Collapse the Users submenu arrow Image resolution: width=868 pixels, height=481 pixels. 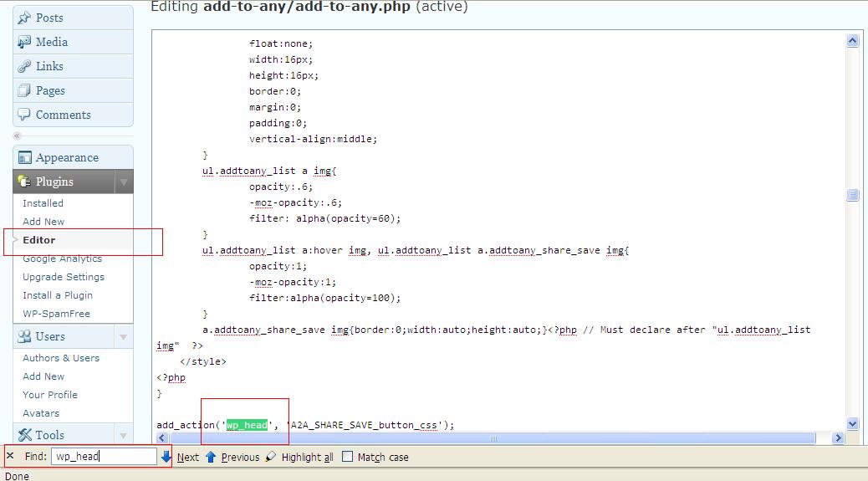coord(124,336)
